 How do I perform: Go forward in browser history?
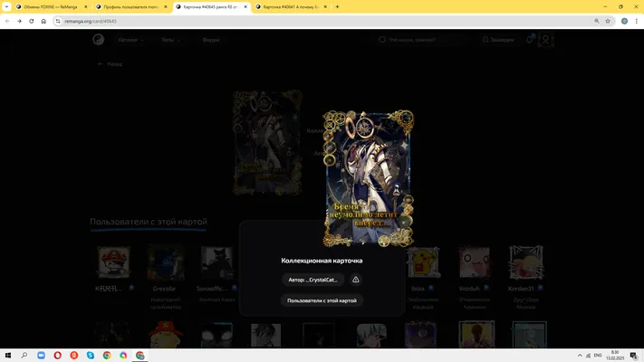click(x=19, y=21)
